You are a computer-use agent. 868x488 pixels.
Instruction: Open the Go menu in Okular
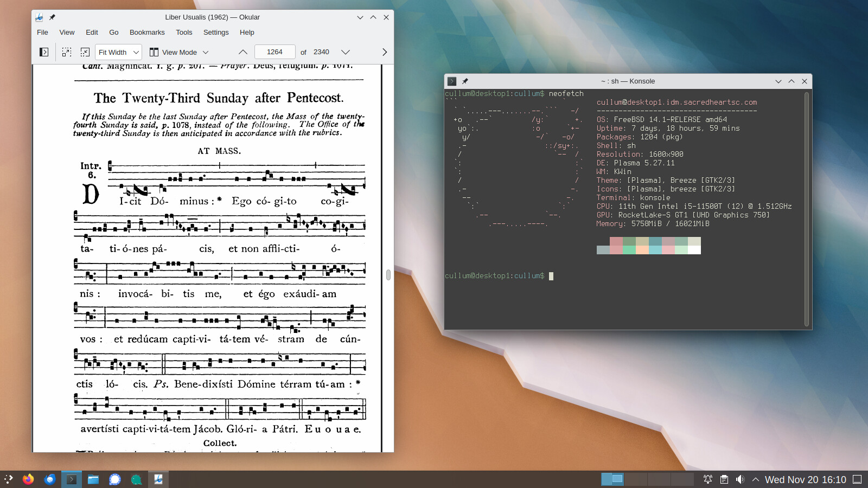114,32
